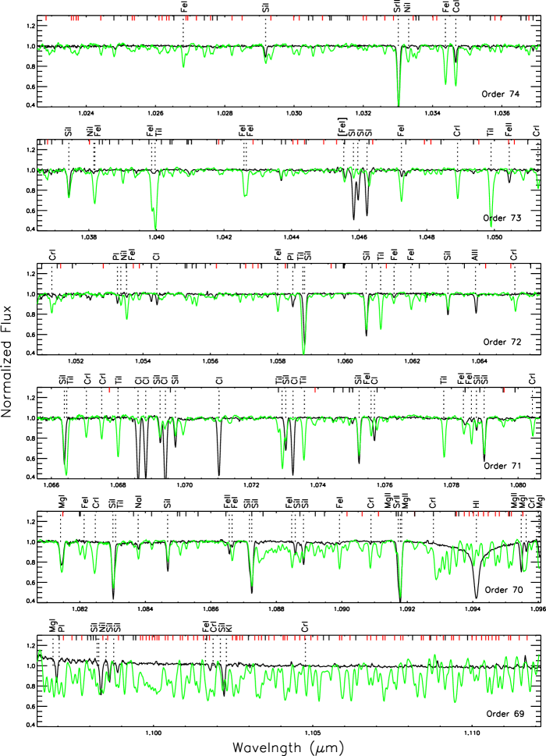This screenshot has height=756, width=546.
Task: Click the 1.082 wavelength tick label
Action: click(80, 609)
